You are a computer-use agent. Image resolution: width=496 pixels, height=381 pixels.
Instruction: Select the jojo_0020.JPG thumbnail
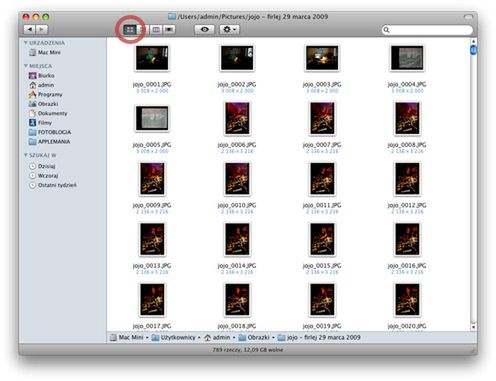[x=407, y=300]
